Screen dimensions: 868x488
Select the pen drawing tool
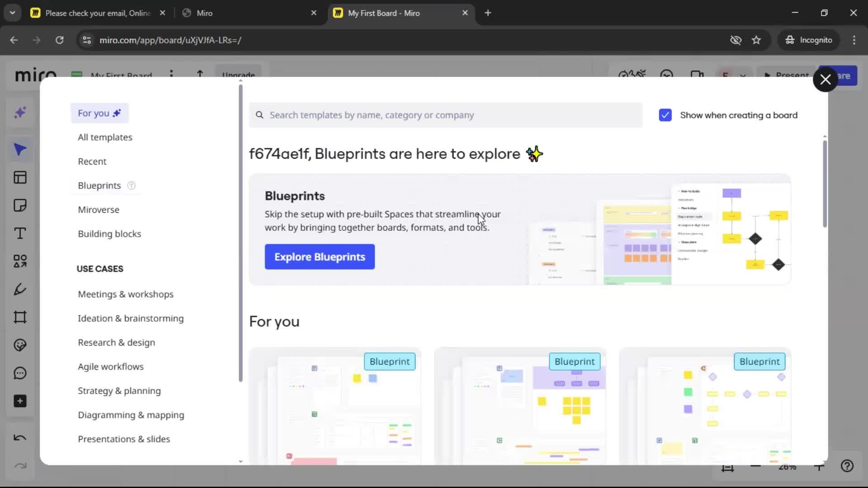coord(20,289)
